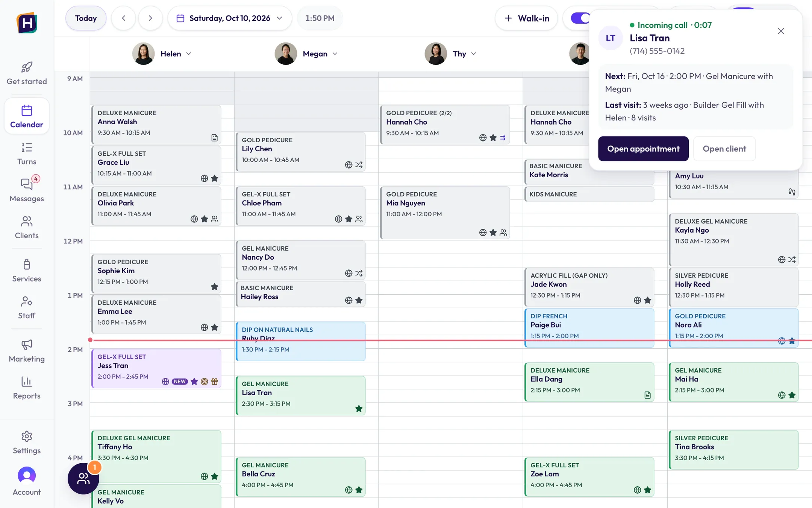
Task: Dismiss the incoming call popup
Action: coord(781,31)
